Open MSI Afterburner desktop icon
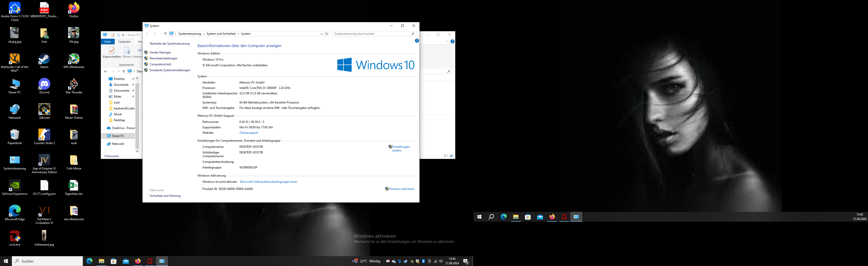Viewport: 868px width, 266px height. coord(74,59)
